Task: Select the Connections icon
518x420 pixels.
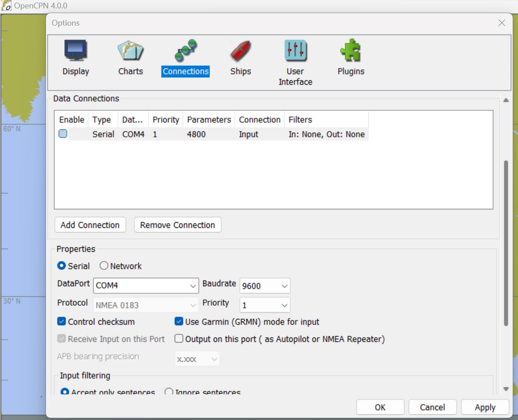Action: (x=186, y=50)
